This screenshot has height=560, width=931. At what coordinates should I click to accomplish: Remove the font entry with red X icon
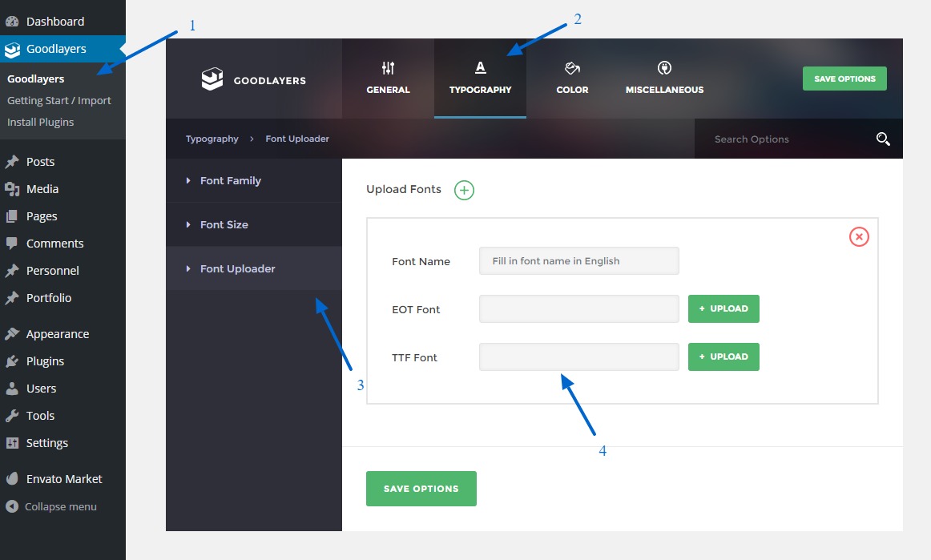tap(859, 236)
